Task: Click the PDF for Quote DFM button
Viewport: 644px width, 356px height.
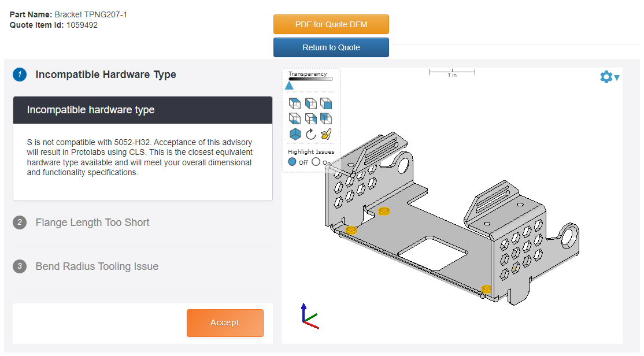Action: (331, 24)
